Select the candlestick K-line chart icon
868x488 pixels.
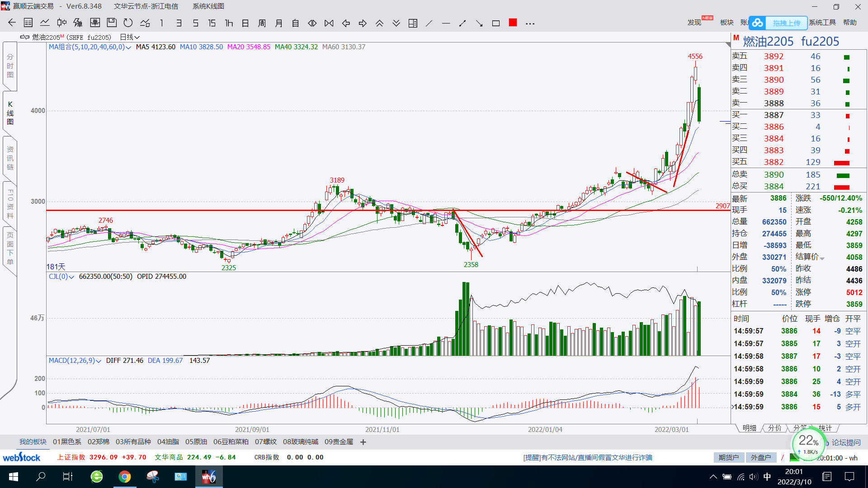pyautogui.click(x=62, y=23)
